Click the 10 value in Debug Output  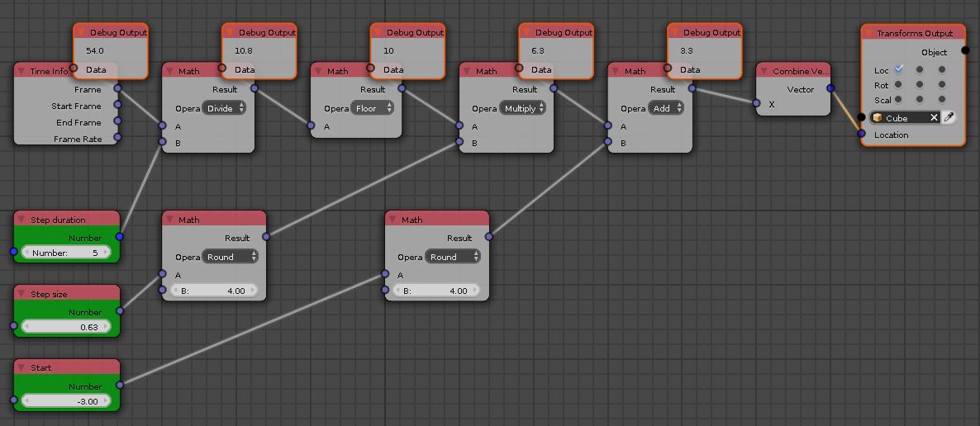pos(388,50)
